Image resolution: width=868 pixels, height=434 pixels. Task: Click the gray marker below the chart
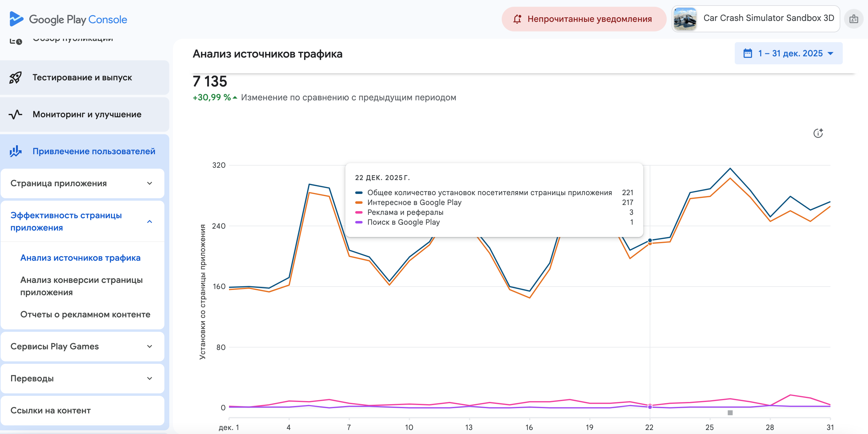(x=730, y=413)
